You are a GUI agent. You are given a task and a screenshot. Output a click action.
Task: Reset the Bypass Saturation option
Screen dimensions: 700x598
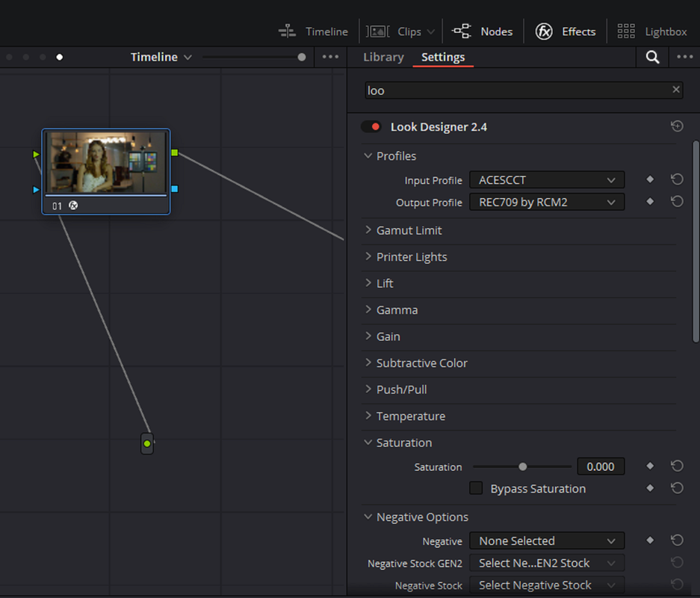tap(677, 488)
